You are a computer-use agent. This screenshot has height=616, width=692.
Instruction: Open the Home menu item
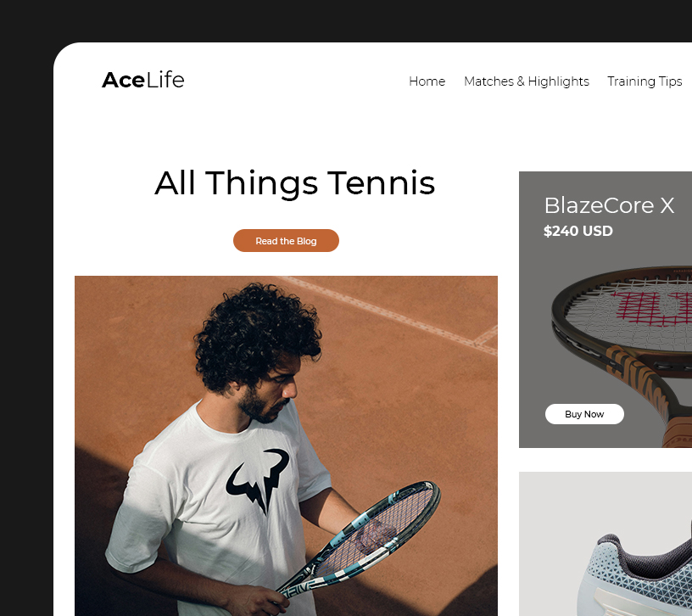[427, 81]
